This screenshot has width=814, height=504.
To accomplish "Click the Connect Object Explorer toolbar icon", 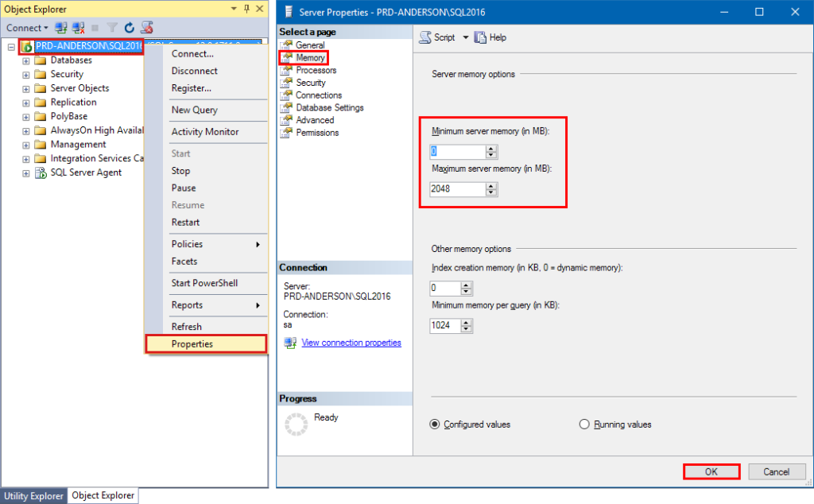I will click(61, 28).
